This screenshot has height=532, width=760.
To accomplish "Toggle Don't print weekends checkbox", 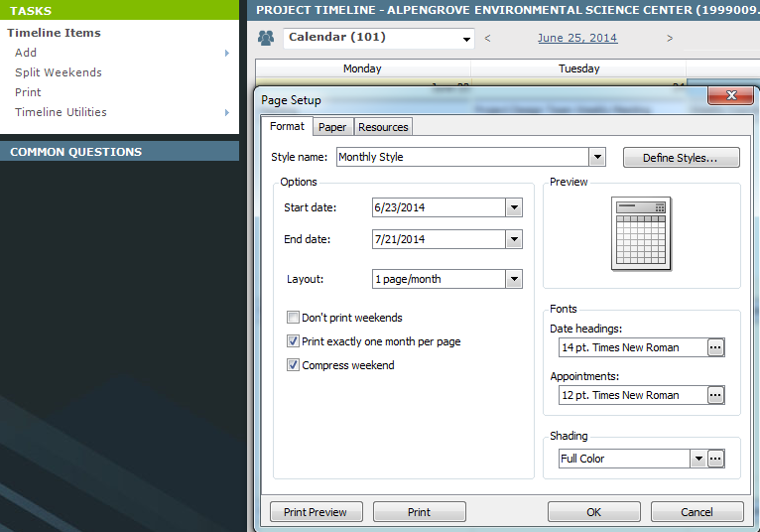I will (293, 318).
